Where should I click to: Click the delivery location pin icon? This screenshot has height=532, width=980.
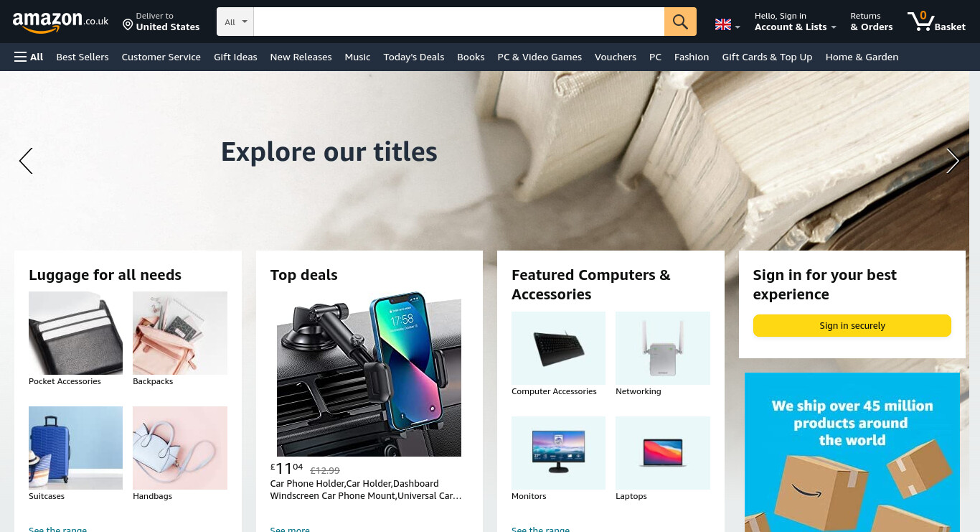128,25
